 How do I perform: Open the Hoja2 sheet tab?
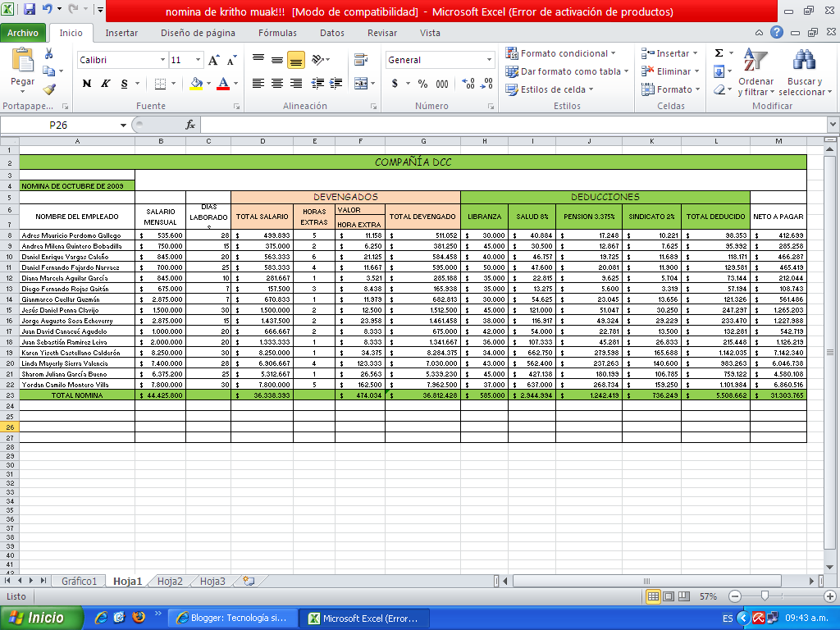point(170,581)
